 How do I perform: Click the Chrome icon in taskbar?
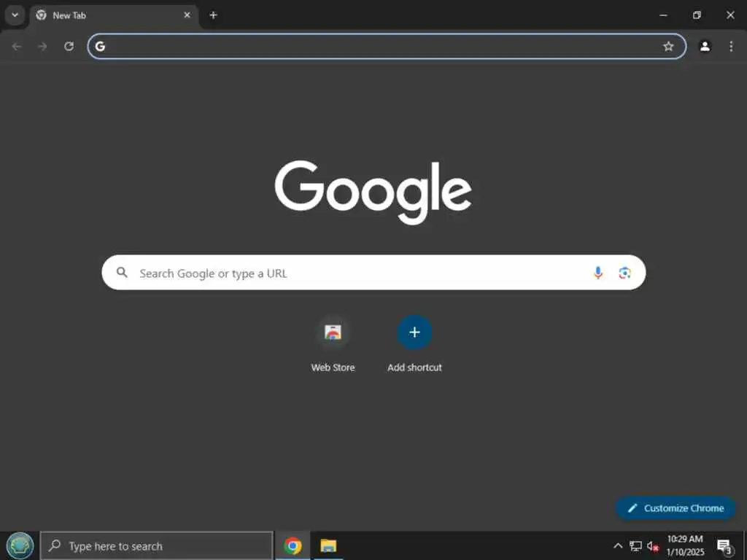point(293,545)
